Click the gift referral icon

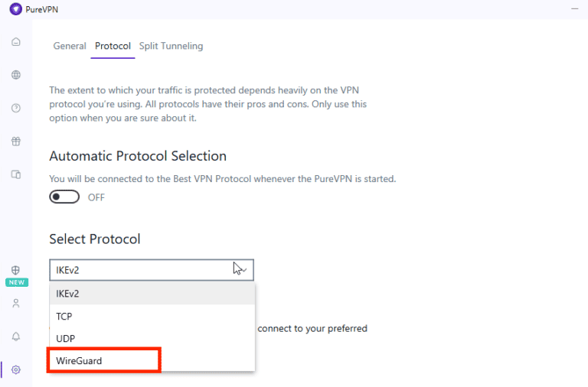16,141
